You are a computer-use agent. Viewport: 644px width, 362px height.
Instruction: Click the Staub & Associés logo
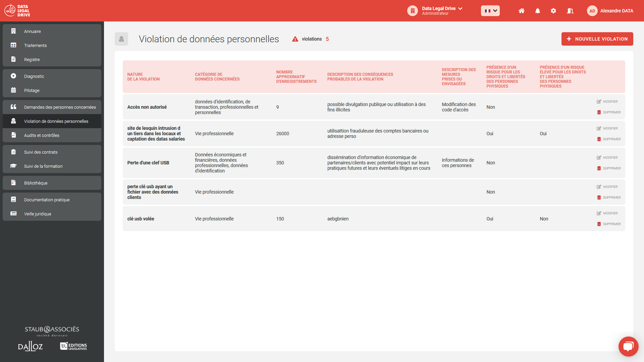tap(52, 331)
